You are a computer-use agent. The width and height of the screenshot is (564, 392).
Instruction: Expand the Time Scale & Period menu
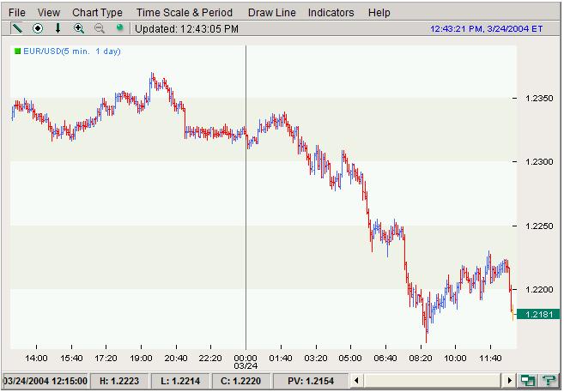pos(185,13)
